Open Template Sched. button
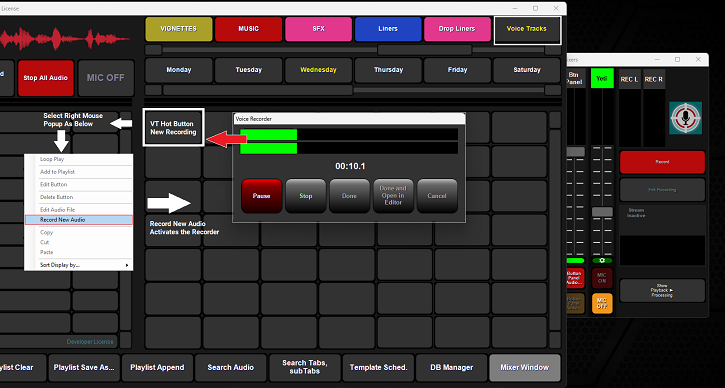Image resolution: width=725 pixels, height=388 pixels. click(x=378, y=368)
